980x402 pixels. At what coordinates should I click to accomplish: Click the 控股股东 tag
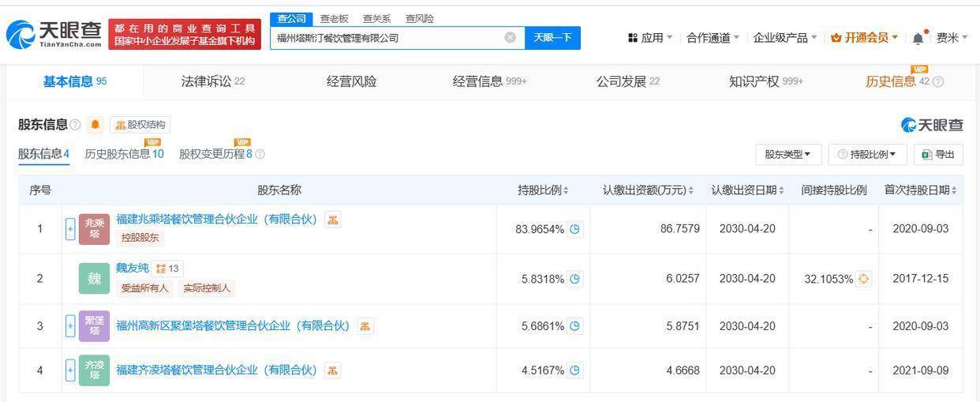[x=140, y=238]
